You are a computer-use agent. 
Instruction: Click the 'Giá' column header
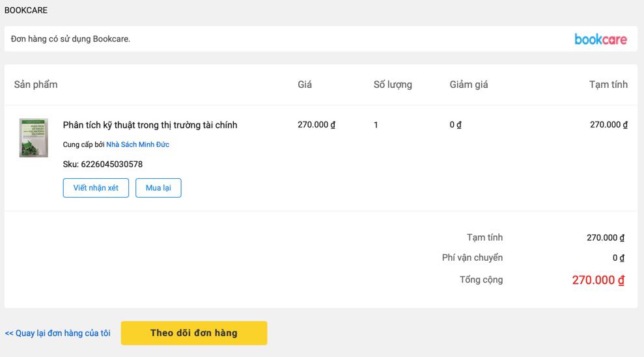[x=305, y=85]
